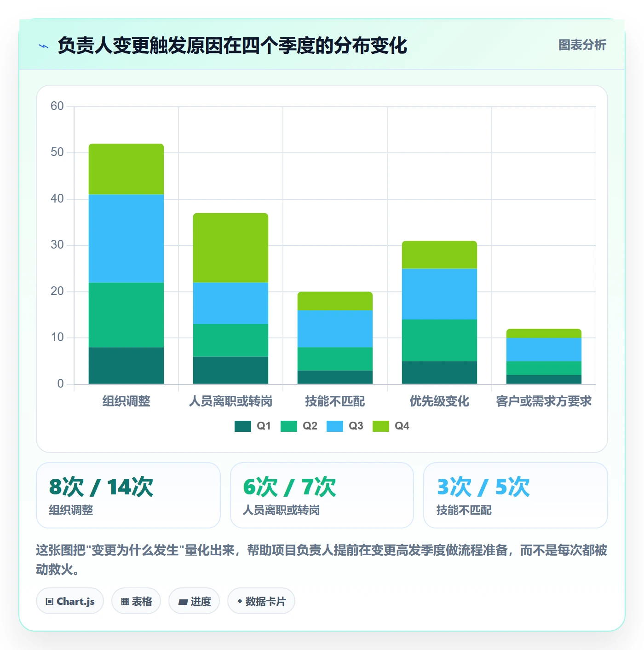
Task: Click the Q2 segment of 技能不匹配 bar
Action: point(335,359)
